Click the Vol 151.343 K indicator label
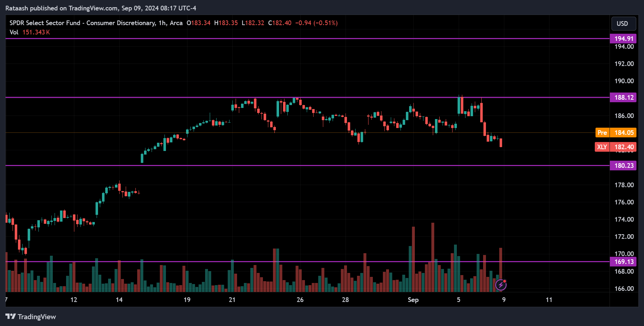The width and height of the screenshot is (644, 326). pyautogui.click(x=30, y=32)
